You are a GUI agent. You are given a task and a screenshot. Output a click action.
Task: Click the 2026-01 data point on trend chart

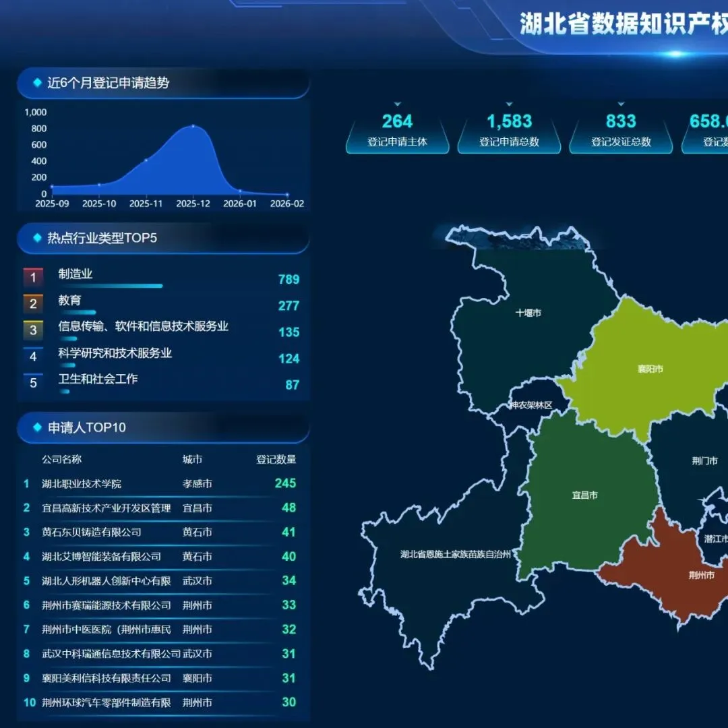240,191
